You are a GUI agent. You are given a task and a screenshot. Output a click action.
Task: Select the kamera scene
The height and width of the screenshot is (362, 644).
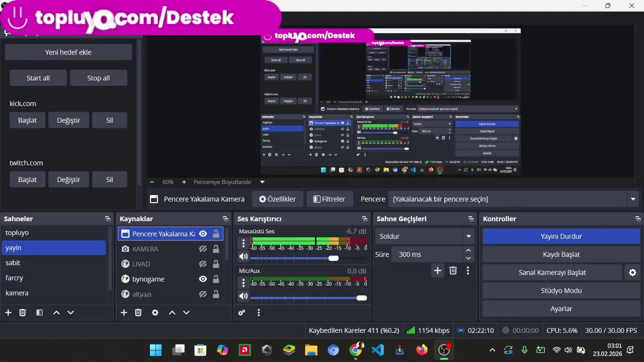(54, 293)
